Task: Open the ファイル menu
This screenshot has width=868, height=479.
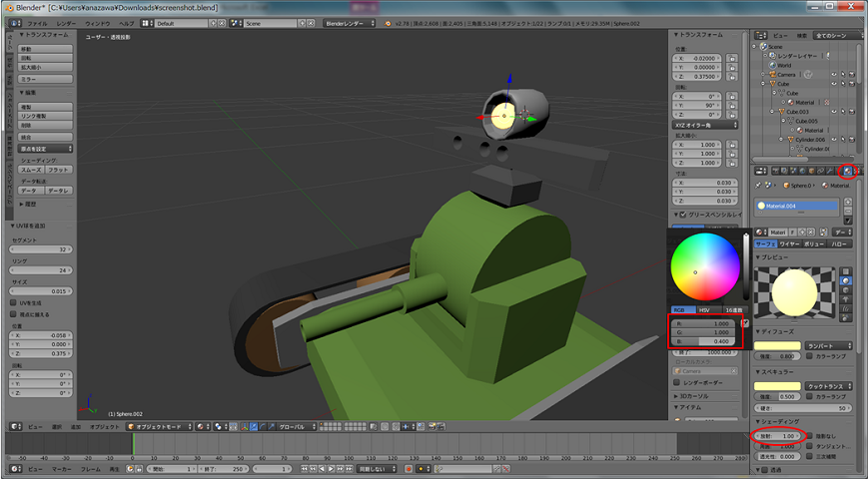Action: pos(36,22)
